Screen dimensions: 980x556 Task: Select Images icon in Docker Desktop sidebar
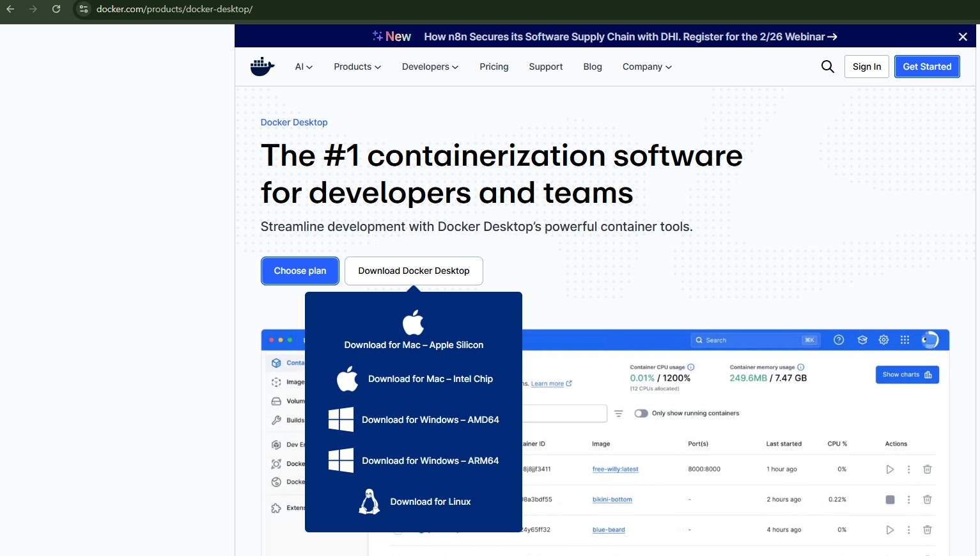click(x=276, y=382)
